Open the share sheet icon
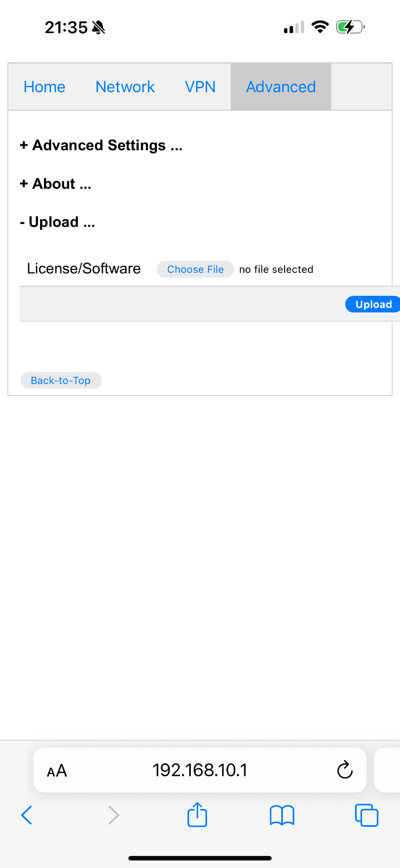The height and width of the screenshot is (868, 400). (197, 814)
